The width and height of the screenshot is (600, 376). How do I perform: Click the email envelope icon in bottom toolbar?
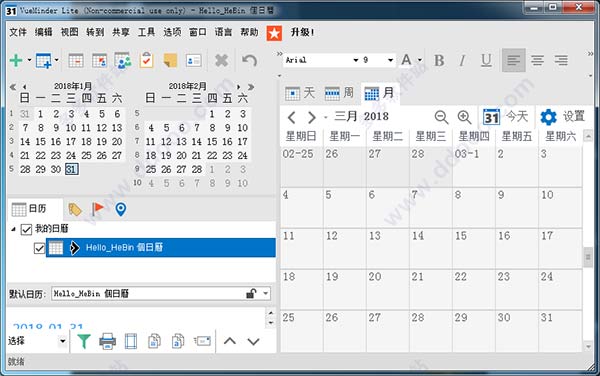[202, 341]
